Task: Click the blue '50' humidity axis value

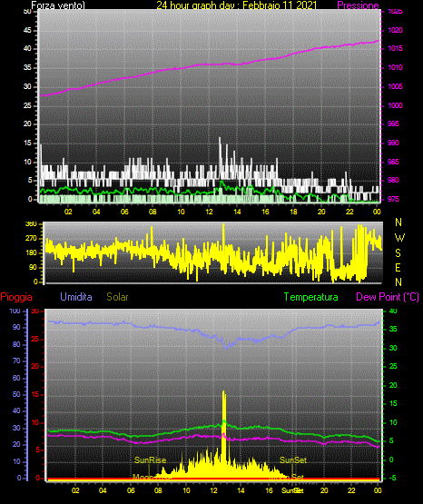Action: pos(16,394)
